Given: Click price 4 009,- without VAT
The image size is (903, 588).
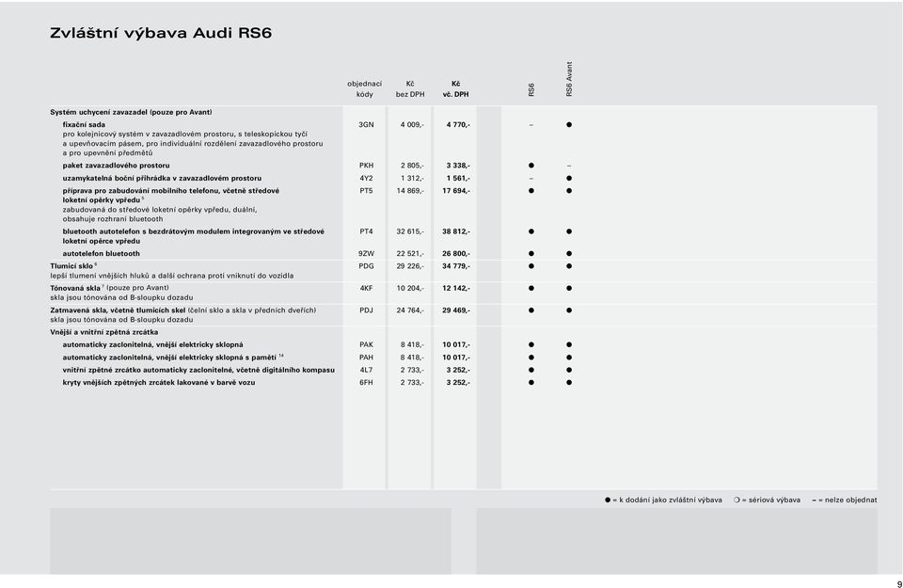Looking at the screenshot, I should tap(412, 124).
